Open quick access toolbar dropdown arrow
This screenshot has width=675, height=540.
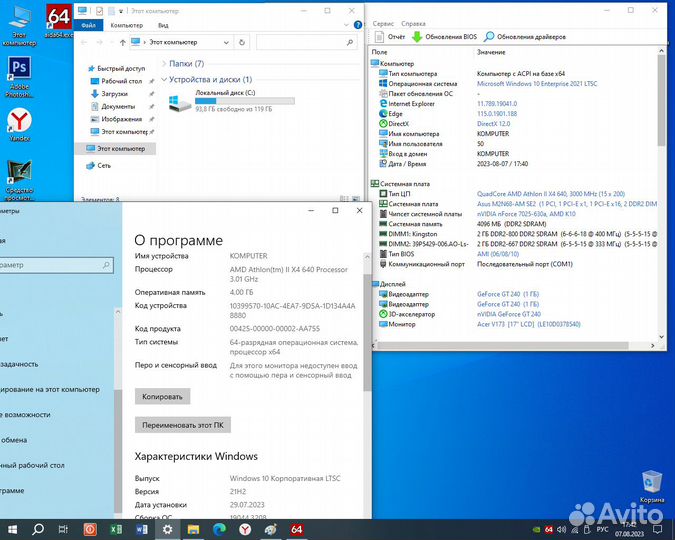(121, 11)
